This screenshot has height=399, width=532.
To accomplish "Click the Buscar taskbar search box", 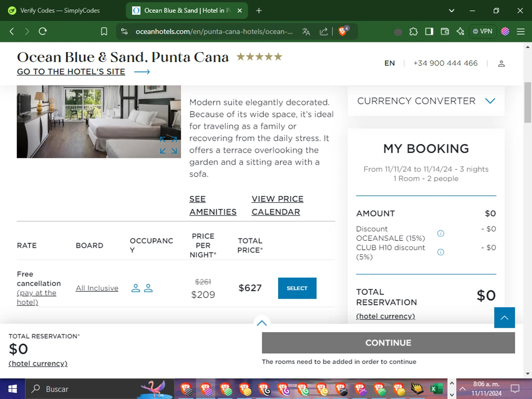I will [99, 389].
